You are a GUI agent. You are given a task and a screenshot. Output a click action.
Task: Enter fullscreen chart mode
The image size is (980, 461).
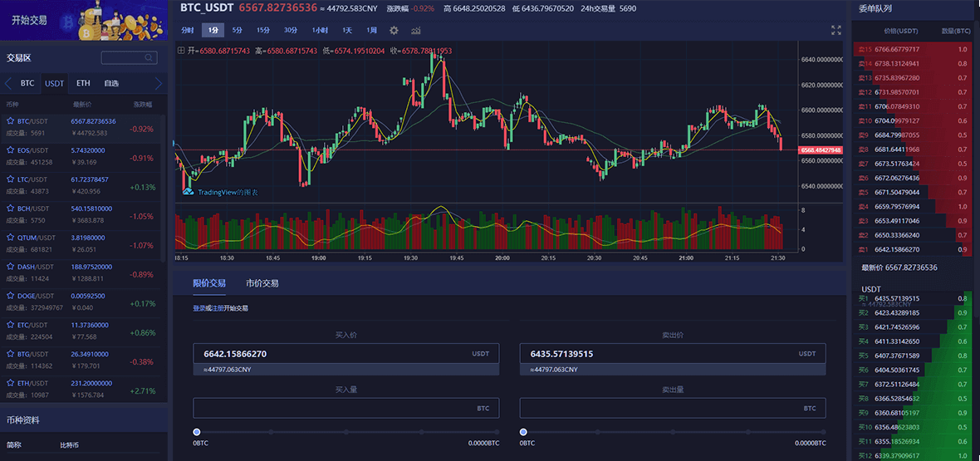pos(836,30)
